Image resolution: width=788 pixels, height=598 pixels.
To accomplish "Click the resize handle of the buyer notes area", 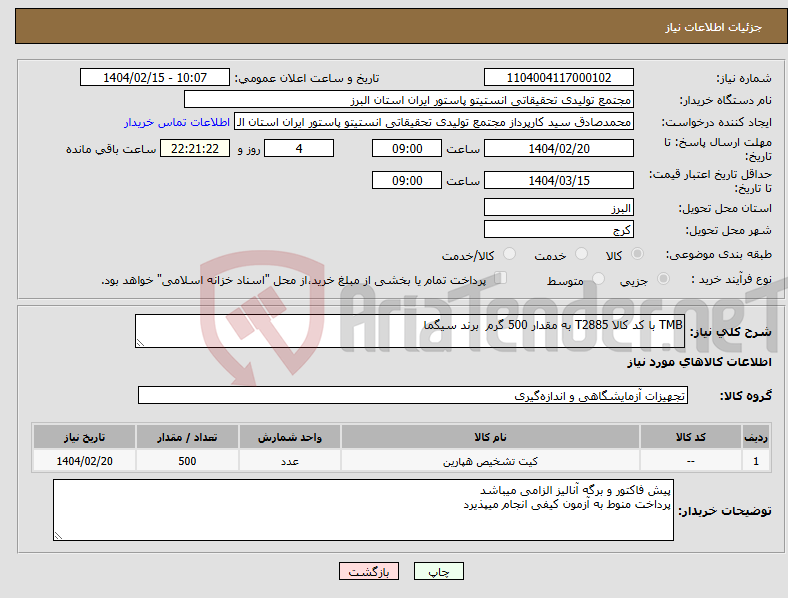I will pos(58,536).
